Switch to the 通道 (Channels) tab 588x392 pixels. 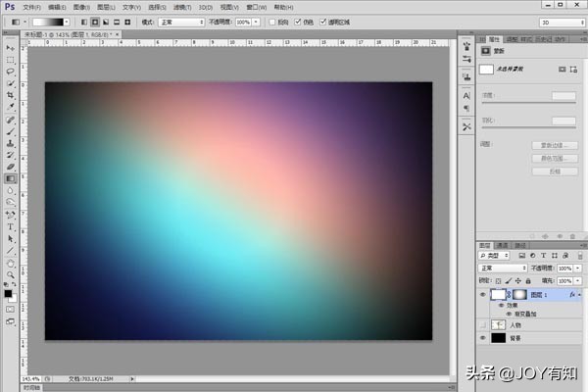point(502,245)
